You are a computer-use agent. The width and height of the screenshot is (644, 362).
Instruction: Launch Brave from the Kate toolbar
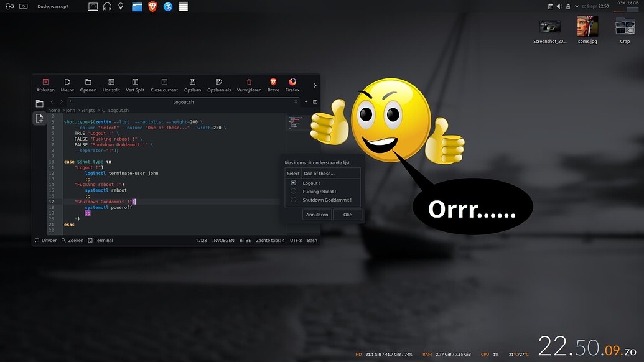click(273, 84)
